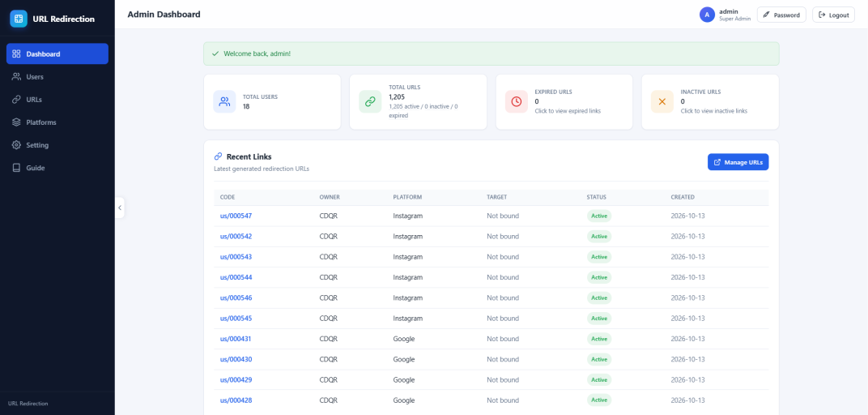Image resolution: width=868 pixels, height=415 pixels.
Task: Click the Inactive URLs X icon
Action: tap(662, 101)
